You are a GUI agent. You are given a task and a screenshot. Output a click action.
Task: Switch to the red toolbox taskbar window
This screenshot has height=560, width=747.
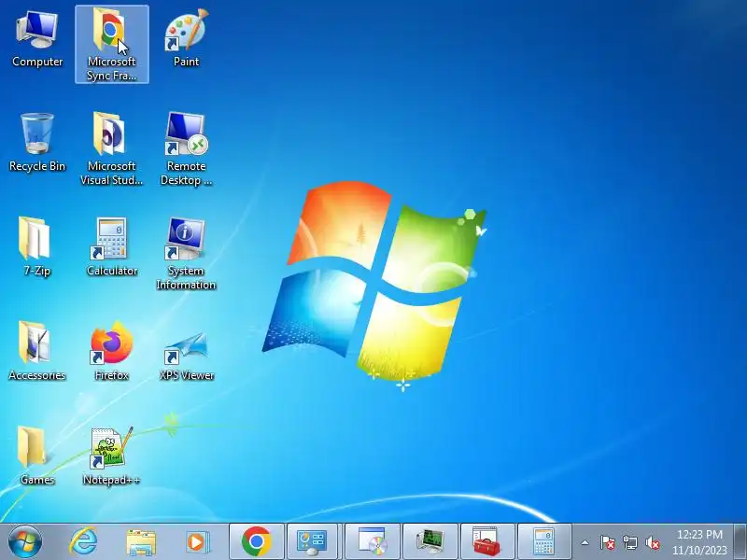pos(487,542)
